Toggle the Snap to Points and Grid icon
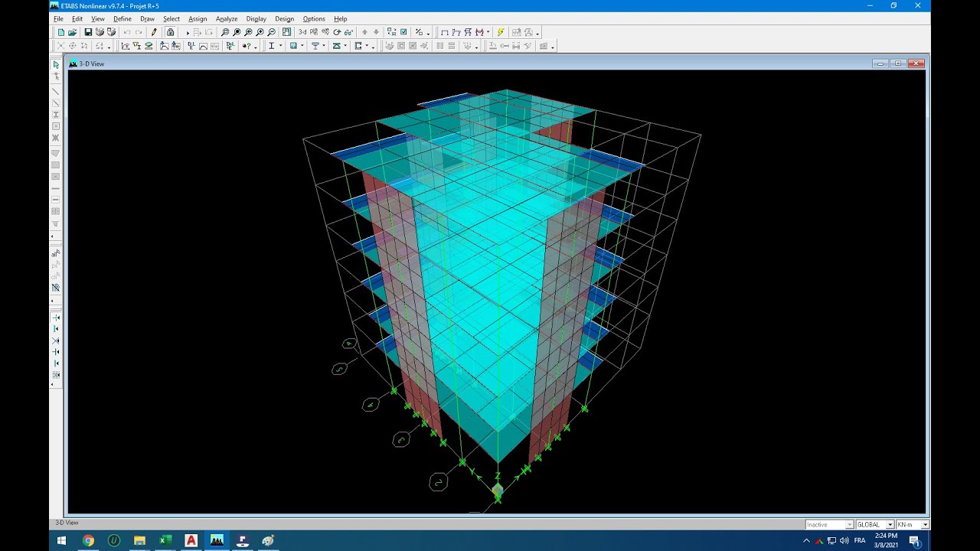The image size is (980, 551). coord(56,317)
